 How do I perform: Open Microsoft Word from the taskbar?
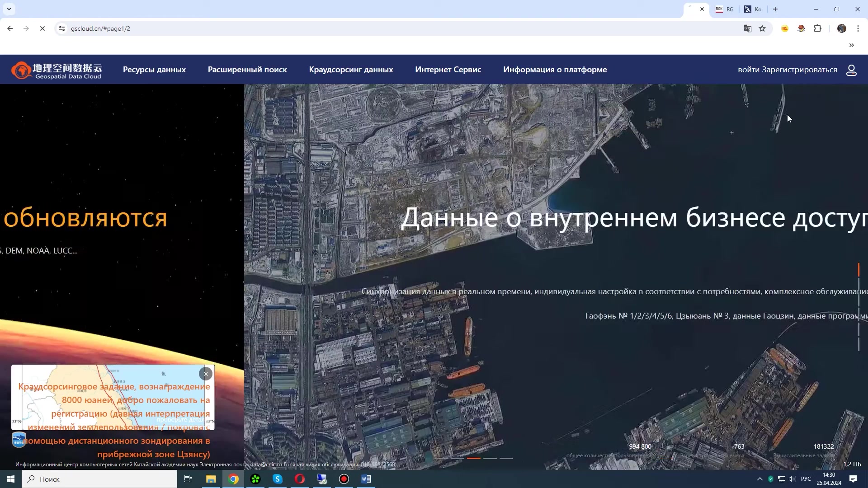click(x=366, y=479)
